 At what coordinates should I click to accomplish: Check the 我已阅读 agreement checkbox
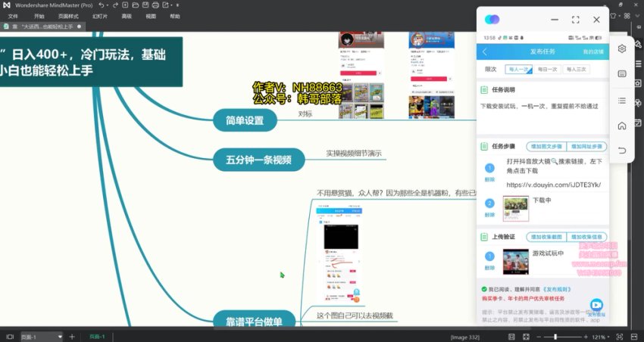click(x=484, y=289)
